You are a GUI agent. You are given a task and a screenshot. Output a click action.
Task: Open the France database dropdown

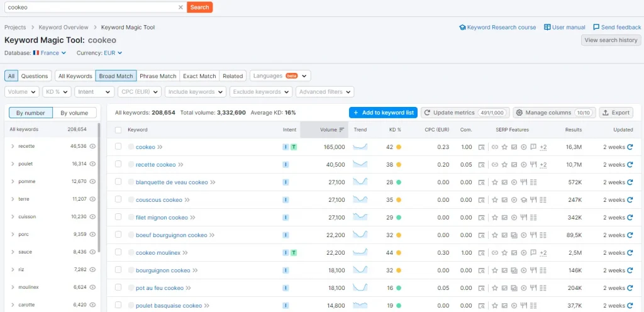tap(50, 53)
